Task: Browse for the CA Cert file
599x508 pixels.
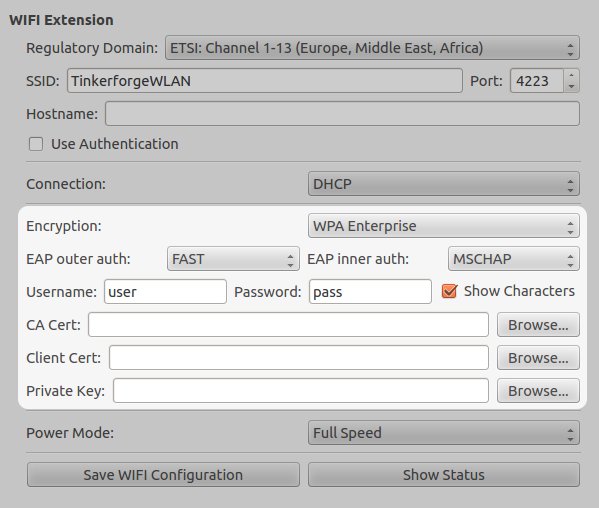Action: tap(538, 325)
